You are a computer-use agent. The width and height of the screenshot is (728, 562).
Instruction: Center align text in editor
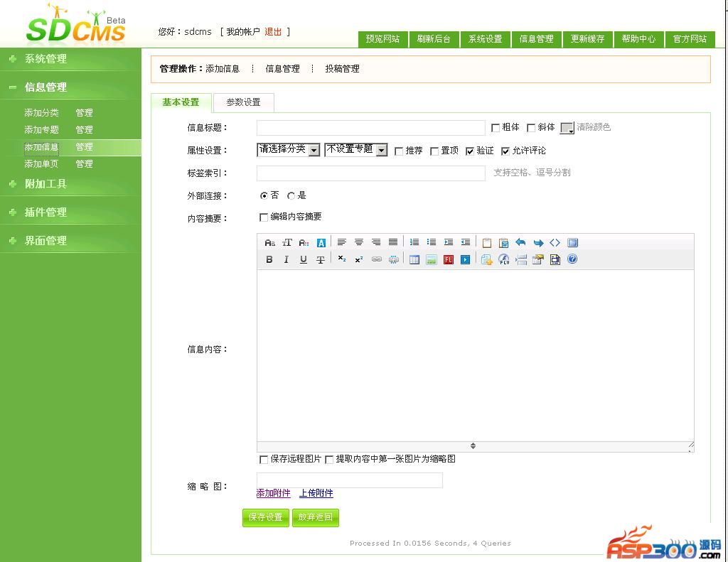click(359, 242)
